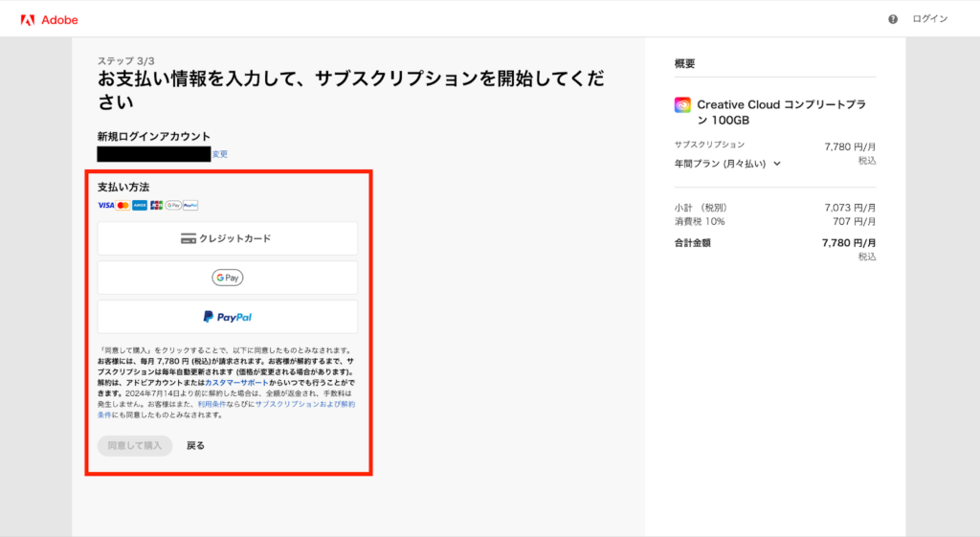The image size is (980, 537).
Task: Open the カスタマーサポート link
Action: [x=237, y=383]
